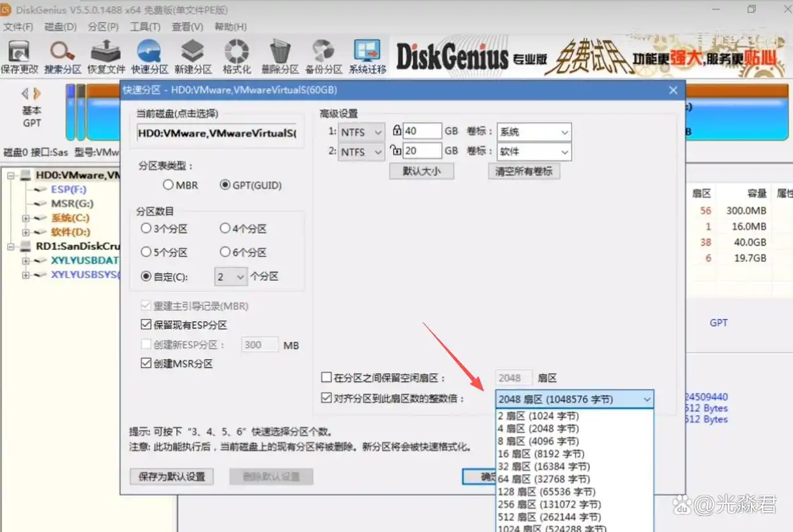Click the 新建分区 toolbar icon
The width and height of the screenshot is (793, 532).
pos(192,56)
